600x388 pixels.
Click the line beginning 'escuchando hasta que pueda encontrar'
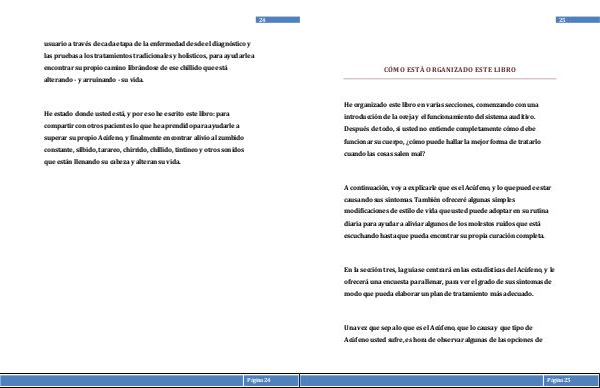(444, 236)
